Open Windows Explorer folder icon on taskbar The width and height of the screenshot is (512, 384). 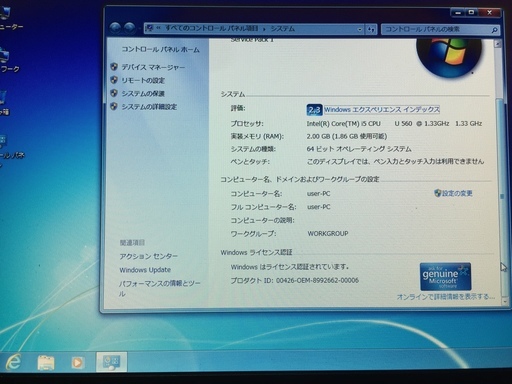click(46, 362)
